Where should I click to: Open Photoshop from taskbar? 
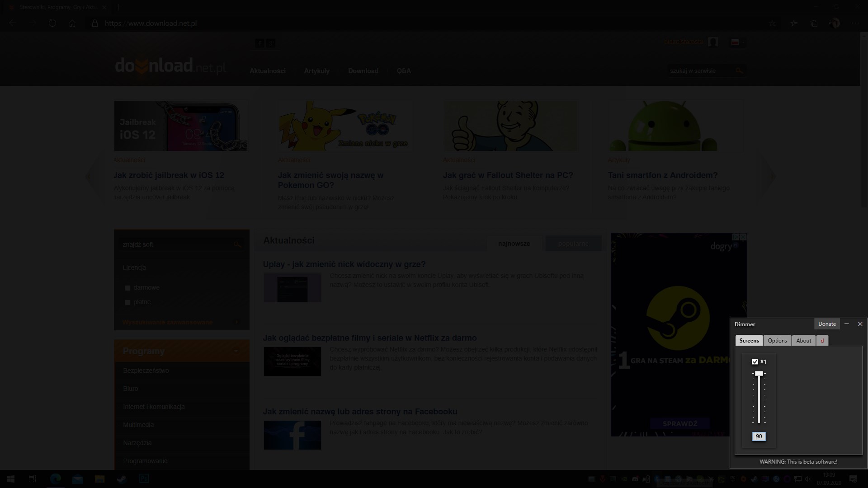point(144,479)
